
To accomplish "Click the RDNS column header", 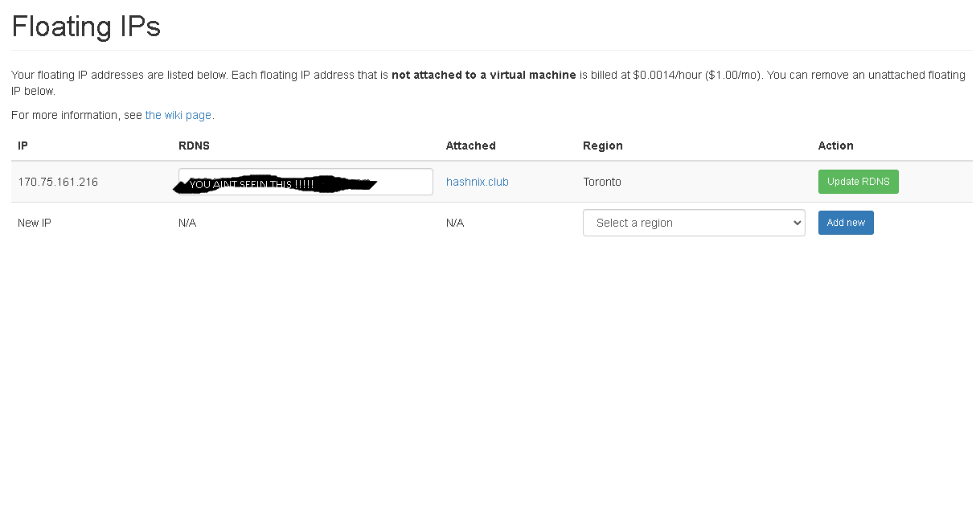I will [194, 146].
